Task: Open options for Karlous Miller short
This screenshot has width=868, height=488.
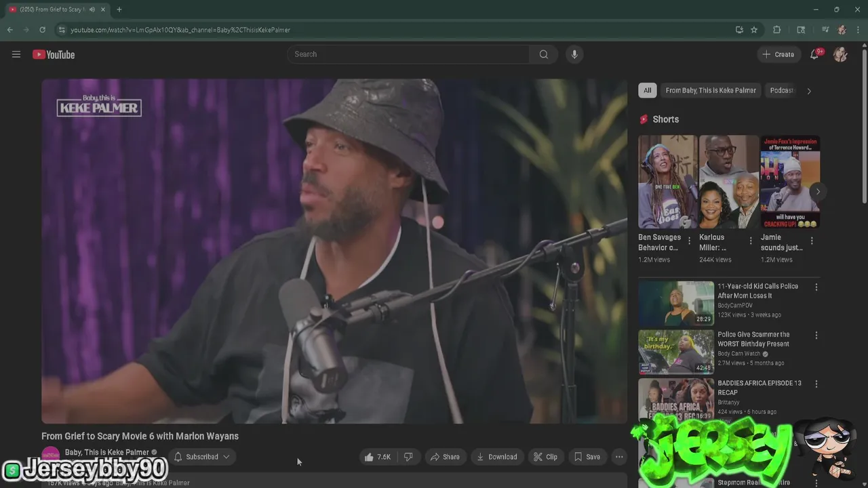Action: (x=751, y=241)
